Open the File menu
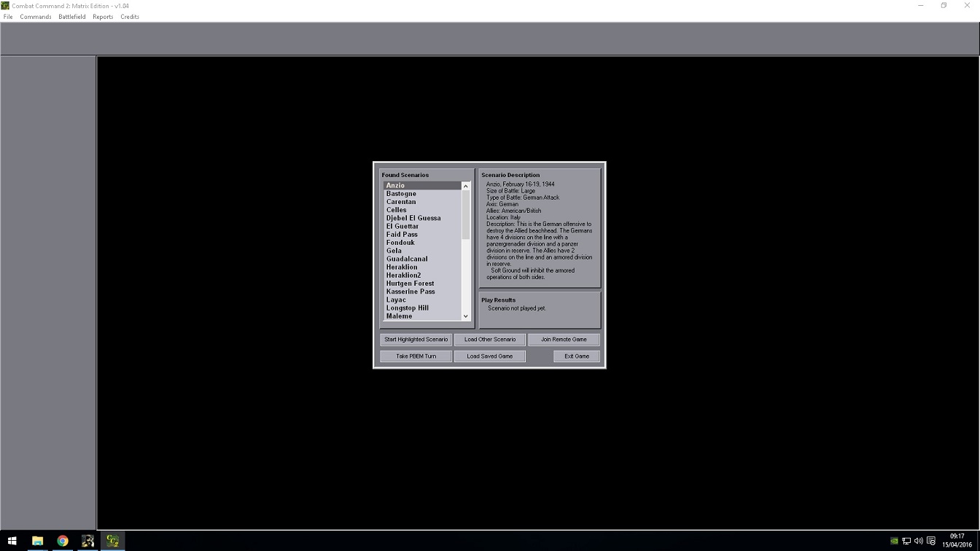 click(x=8, y=17)
